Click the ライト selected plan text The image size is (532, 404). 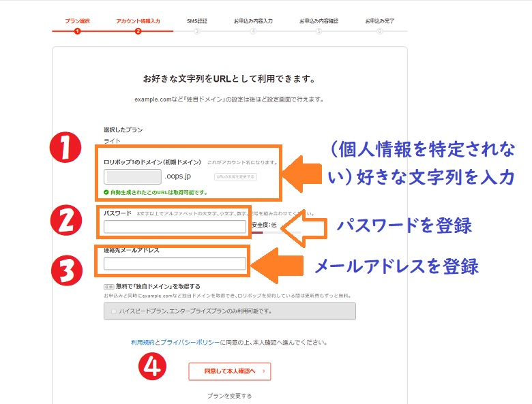coord(112,140)
